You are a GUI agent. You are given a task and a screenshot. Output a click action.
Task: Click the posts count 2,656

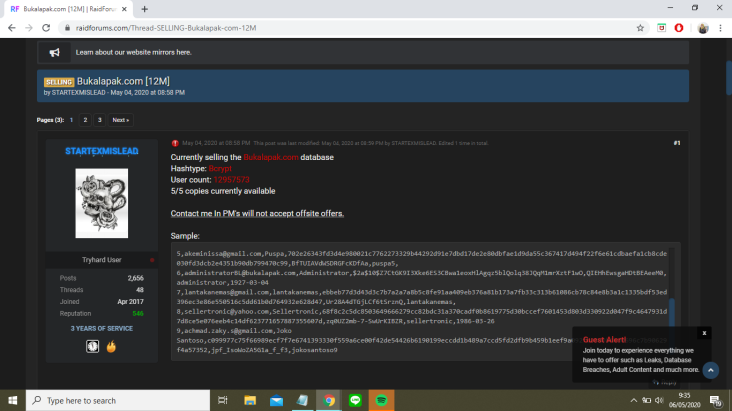coord(135,278)
